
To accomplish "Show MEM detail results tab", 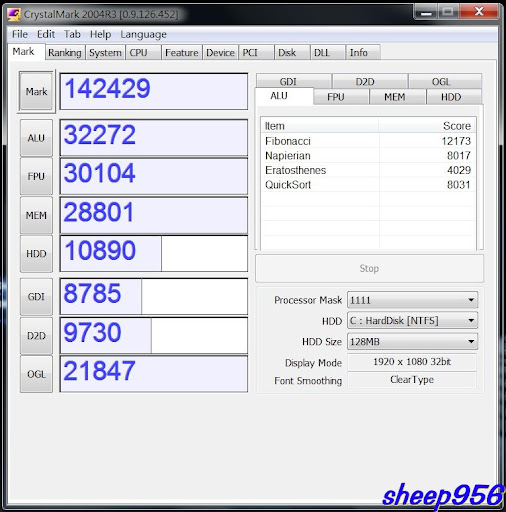I will (398, 97).
